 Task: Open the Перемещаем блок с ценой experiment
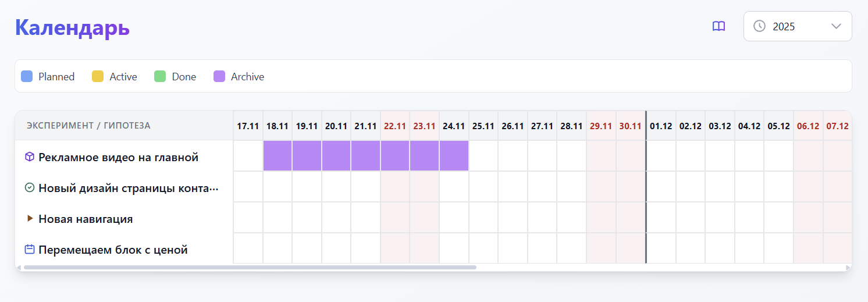click(x=113, y=250)
